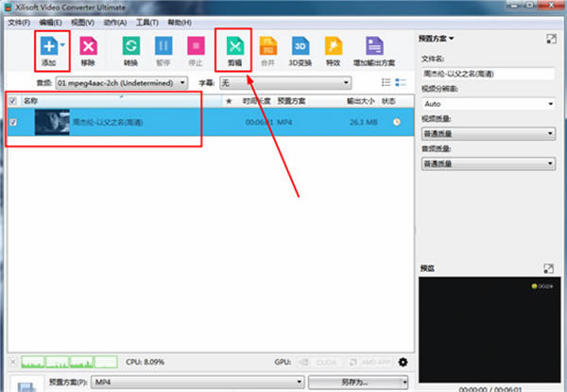This screenshot has height=392, width=567.
Task: Click the 26.3 MB output size cell
Action: point(364,123)
